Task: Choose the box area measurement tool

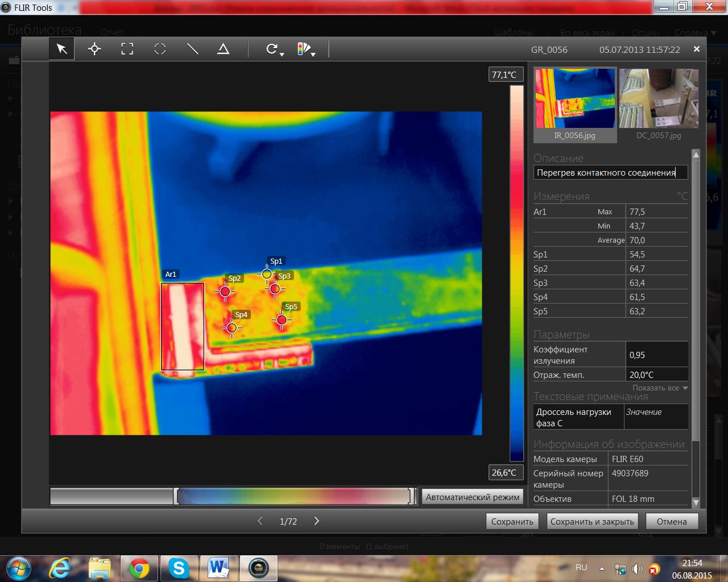Action: pyautogui.click(x=127, y=49)
